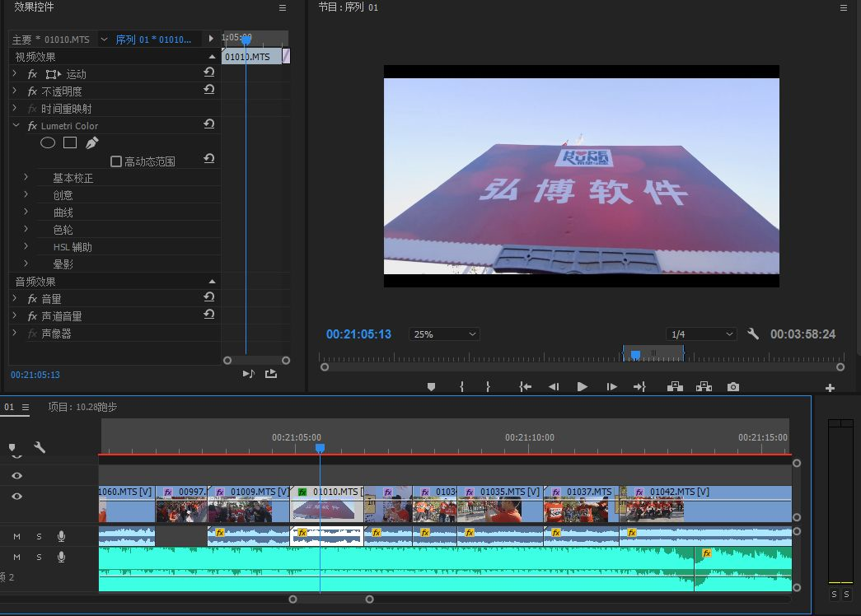Select the 序列 01 * 01010 tab
The image size is (861, 616).
154,40
